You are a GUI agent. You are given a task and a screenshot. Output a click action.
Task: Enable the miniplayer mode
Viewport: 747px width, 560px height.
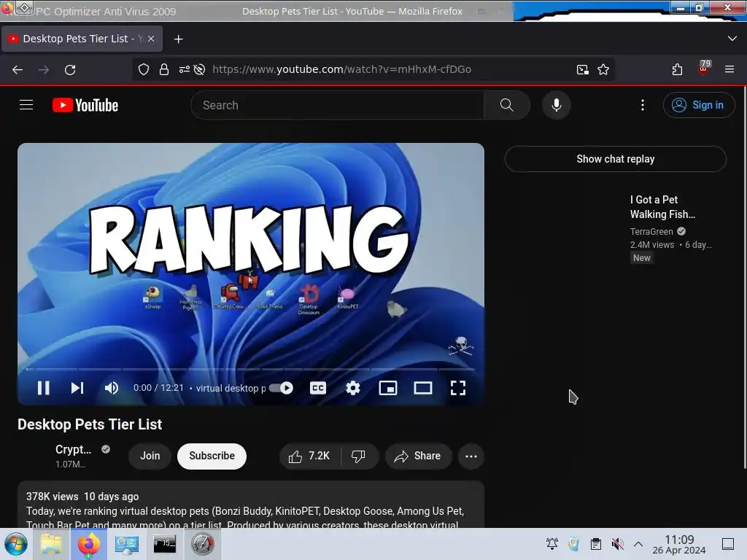pyautogui.click(x=388, y=388)
